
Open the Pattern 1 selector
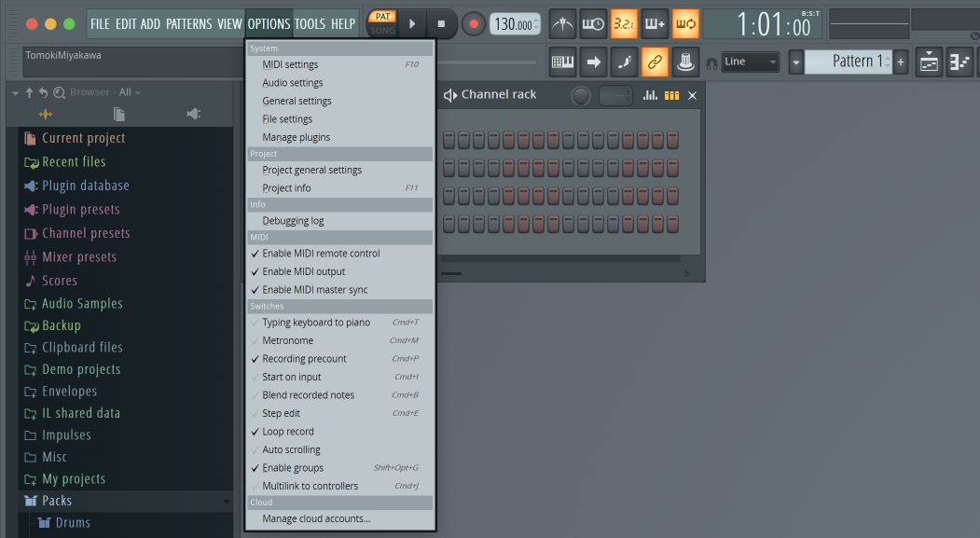(849, 62)
